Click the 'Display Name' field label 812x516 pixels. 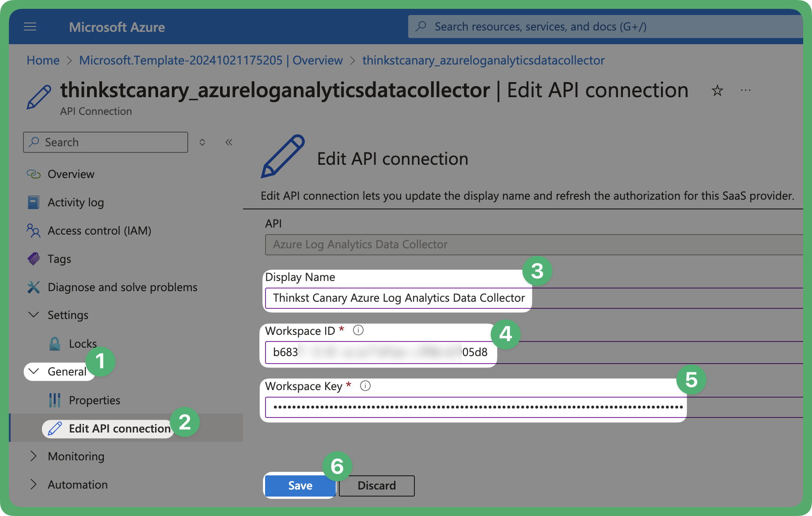point(300,277)
